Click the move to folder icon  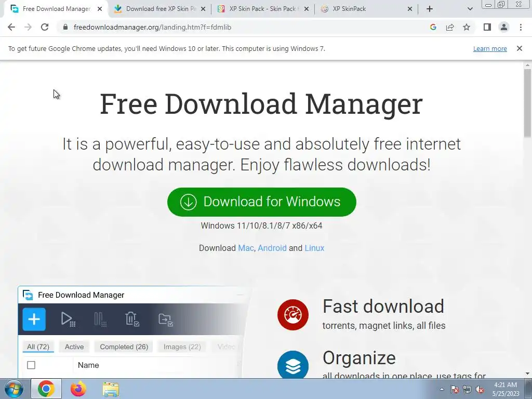click(x=166, y=320)
